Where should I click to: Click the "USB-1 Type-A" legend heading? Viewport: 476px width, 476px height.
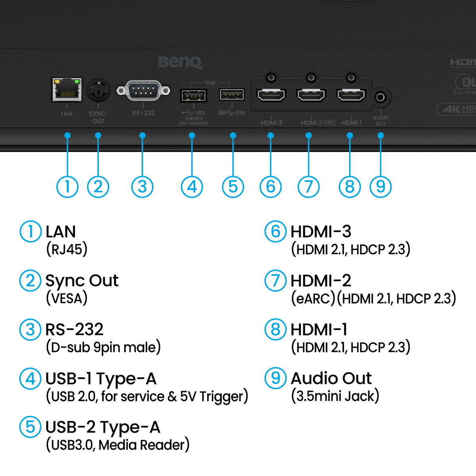coord(101,379)
